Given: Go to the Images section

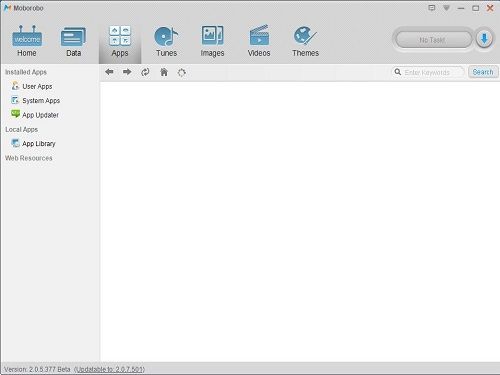Looking at the screenshot, I should pyautogui.click(x=212, y=42).
